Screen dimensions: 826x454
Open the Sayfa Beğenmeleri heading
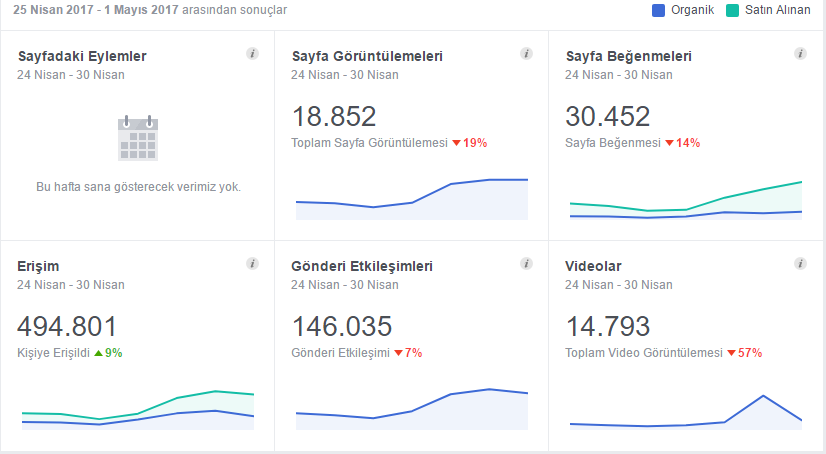point(628,56)
